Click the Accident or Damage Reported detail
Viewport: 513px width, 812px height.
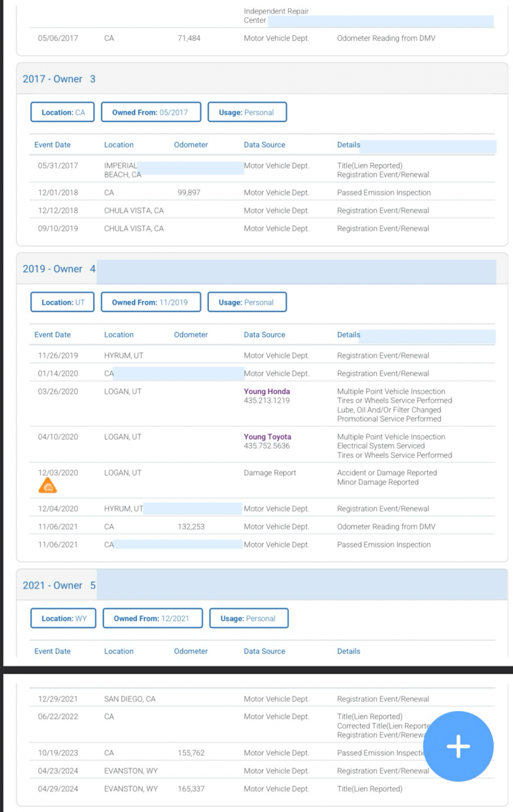click(x=387, y=473)
